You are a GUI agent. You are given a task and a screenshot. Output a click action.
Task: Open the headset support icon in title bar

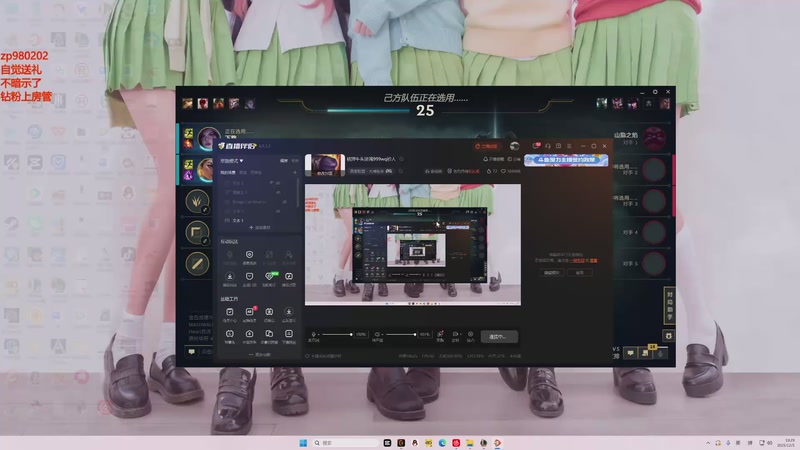(x=547, y=146)
